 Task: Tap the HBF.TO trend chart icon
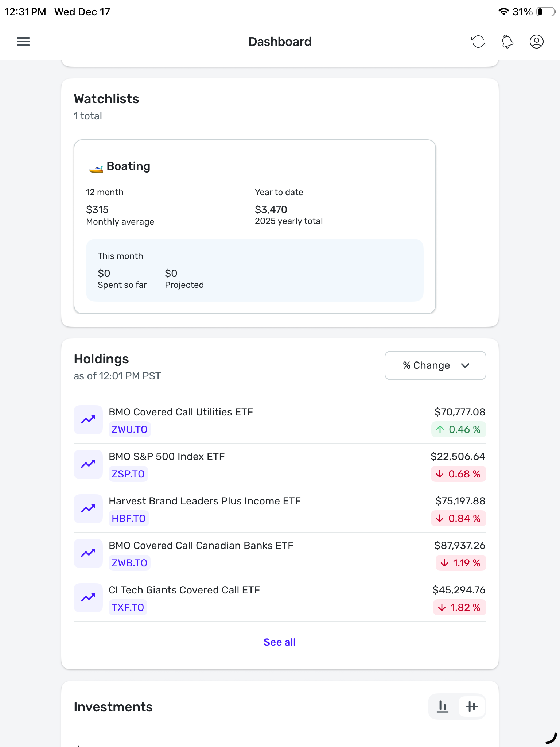tap(88, 509)
